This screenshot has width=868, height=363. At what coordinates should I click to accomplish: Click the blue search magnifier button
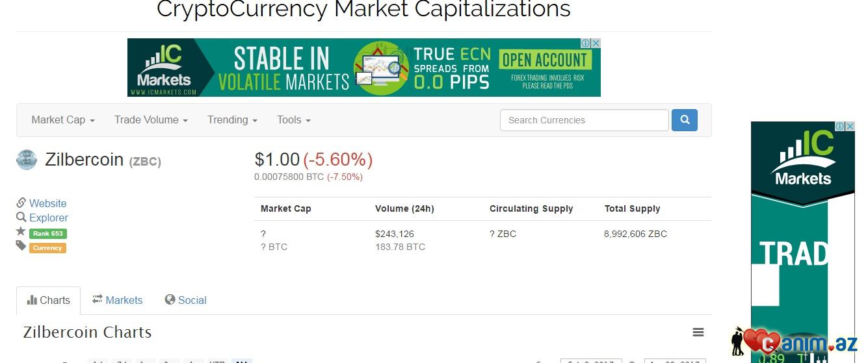pyautogui.click(x=684, y=120)
